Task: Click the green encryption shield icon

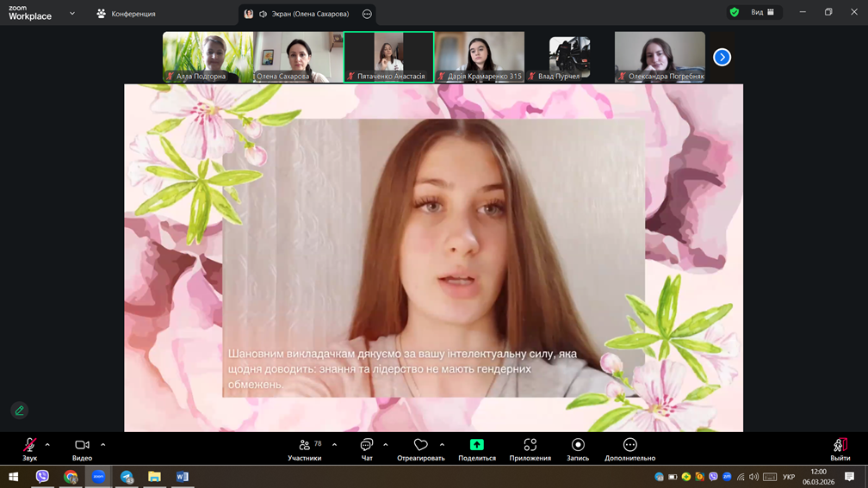Action: [x=734, y=12]
